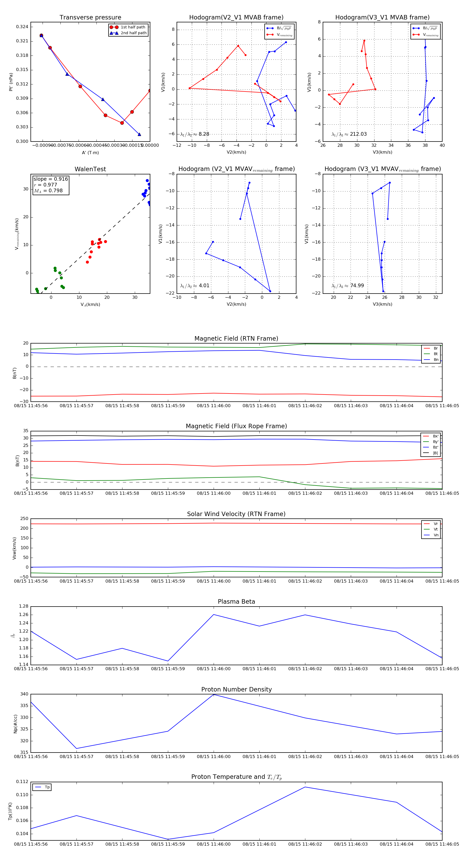The height and width of the screenshot is (868, 473).
Task: Click the 'Vt' legend entry
Action: tap(431, 529)
